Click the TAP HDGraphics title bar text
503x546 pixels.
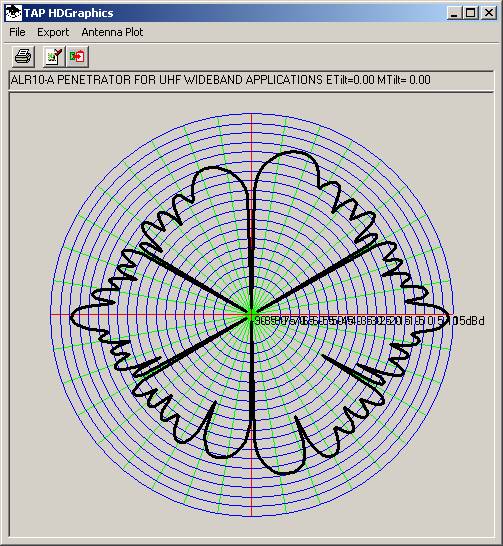(68, 13)
